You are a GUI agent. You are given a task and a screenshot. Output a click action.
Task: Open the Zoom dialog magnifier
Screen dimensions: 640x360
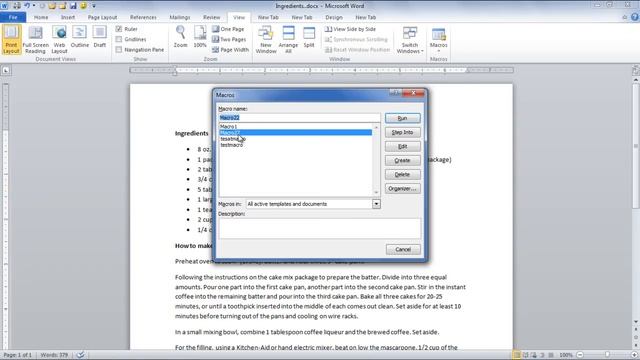tap(180, 37)
